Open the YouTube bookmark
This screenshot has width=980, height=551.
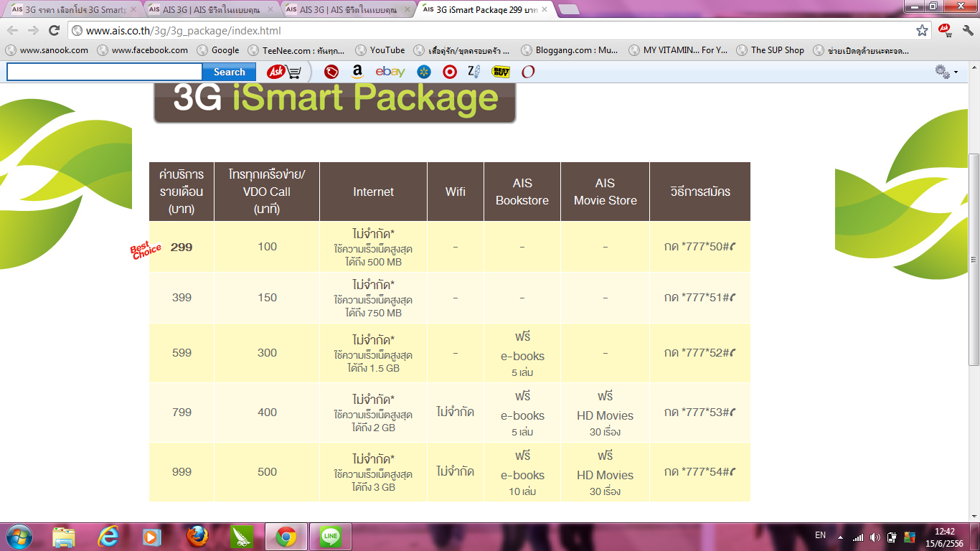pos(380,50)
